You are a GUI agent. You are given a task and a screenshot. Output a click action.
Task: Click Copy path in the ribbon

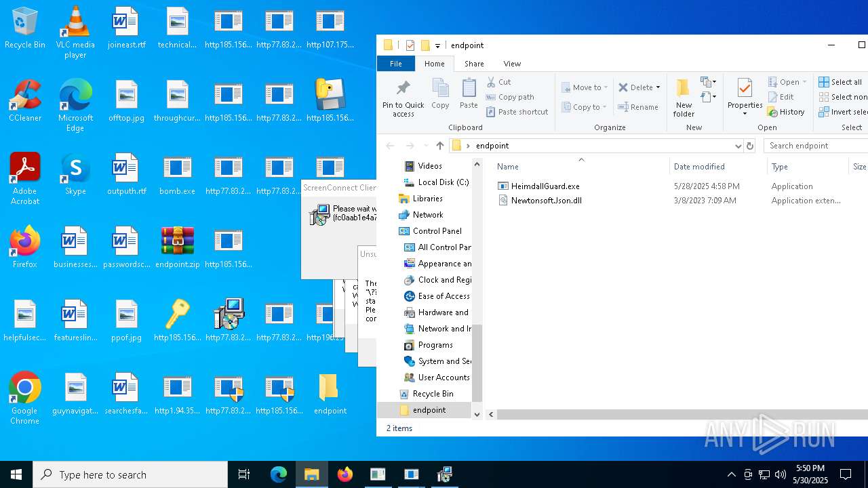510,97
